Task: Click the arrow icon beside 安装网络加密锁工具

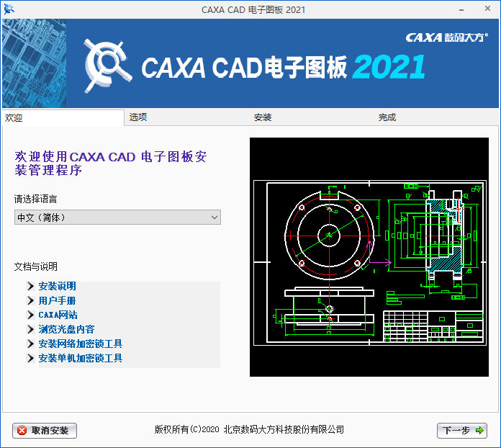Action: (30, 344)
